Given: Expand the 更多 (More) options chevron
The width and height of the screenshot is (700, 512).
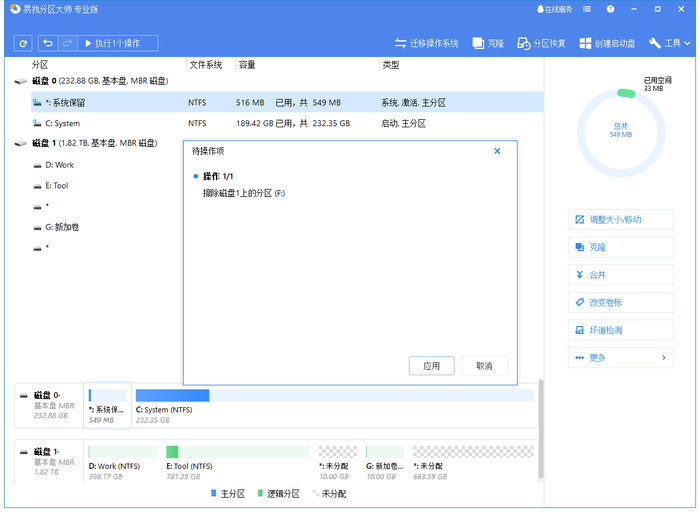Looking at the screenshot, I should click(663, 357).
